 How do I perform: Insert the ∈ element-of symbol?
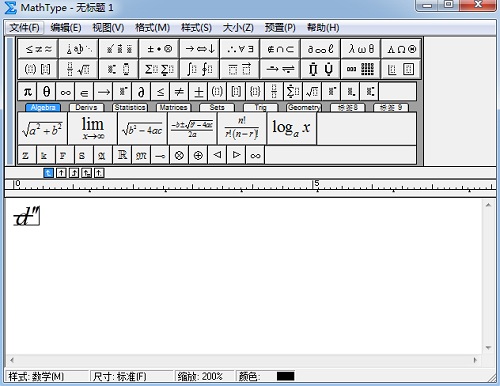tap(84, 91)
